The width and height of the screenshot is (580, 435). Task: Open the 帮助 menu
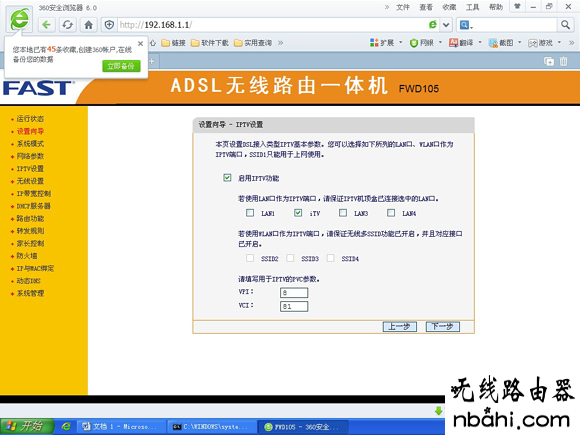point(496,7)
